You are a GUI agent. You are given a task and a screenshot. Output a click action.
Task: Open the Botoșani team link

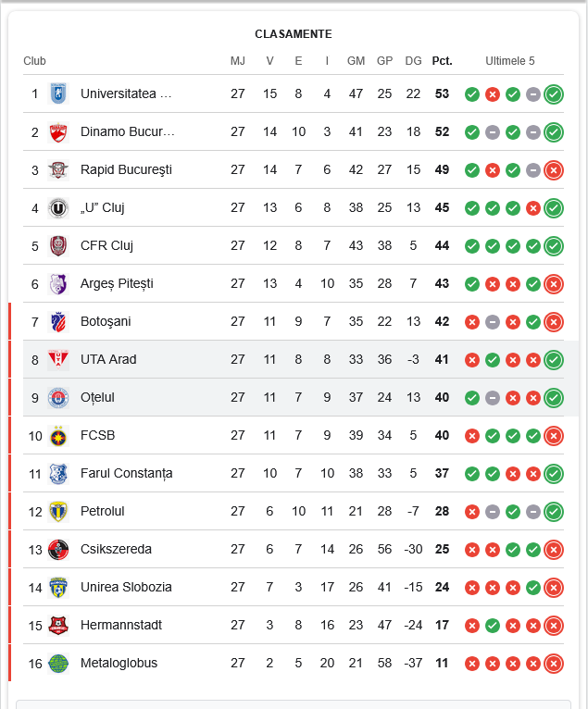point(106,321)
